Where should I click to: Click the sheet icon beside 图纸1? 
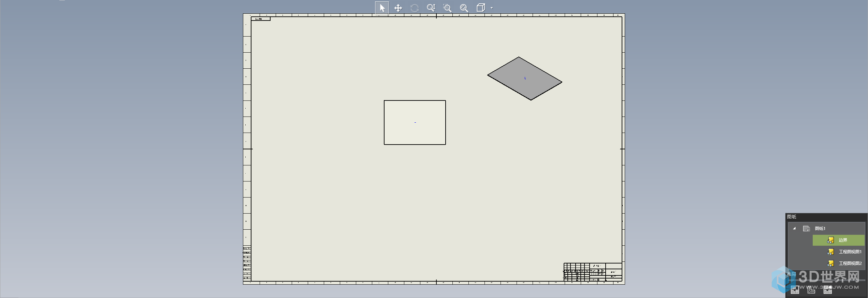tap(807, 228)
